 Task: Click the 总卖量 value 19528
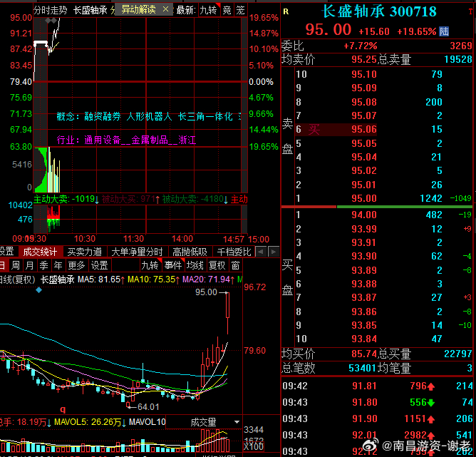[458, 59]
